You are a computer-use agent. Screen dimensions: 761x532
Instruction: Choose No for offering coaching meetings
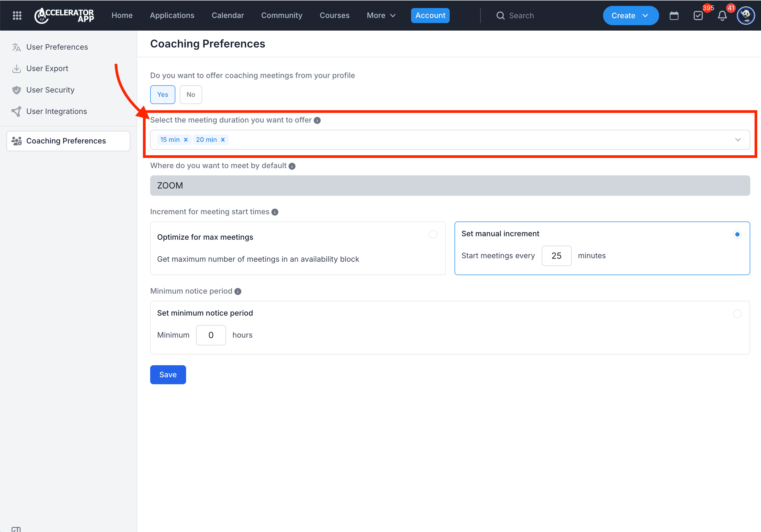tap(191, 94)
